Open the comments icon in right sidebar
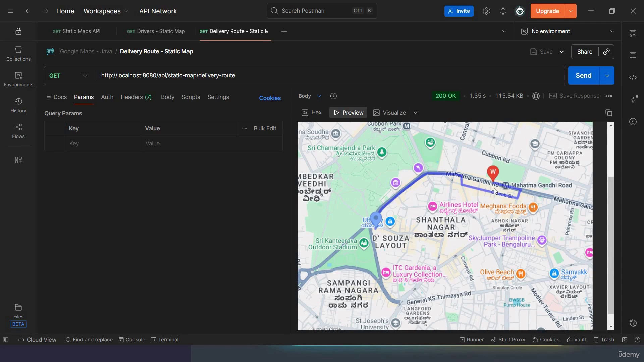 [x=633, y=55]
